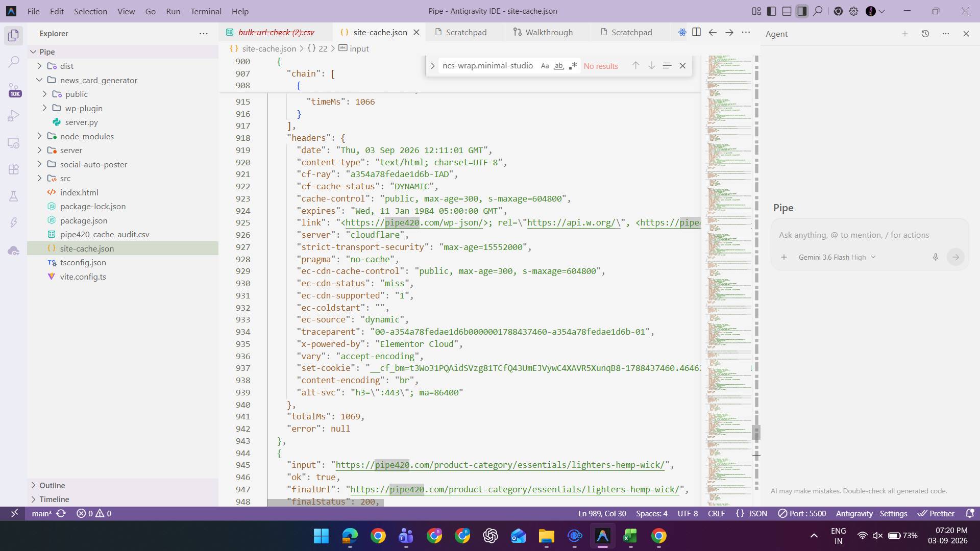This screenshot has width=980, height=551.
Task: Open Source Control view with 10K badge
Action: pos(14,90)
